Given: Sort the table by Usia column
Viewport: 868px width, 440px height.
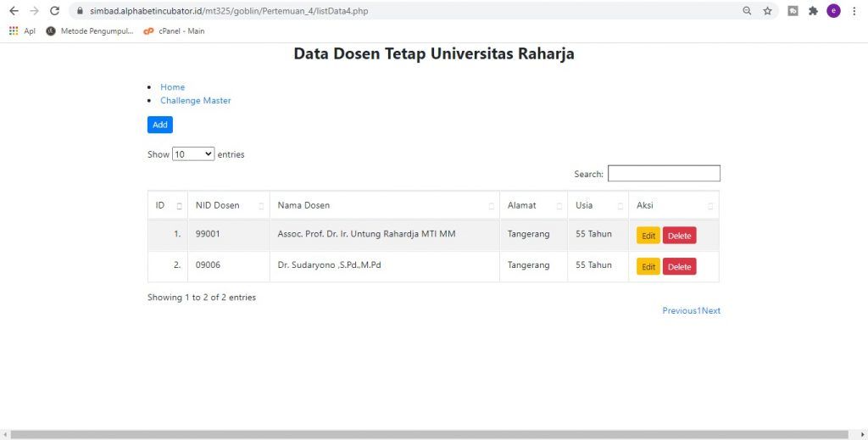Looking at the screenshot, I should click(597, 205).
